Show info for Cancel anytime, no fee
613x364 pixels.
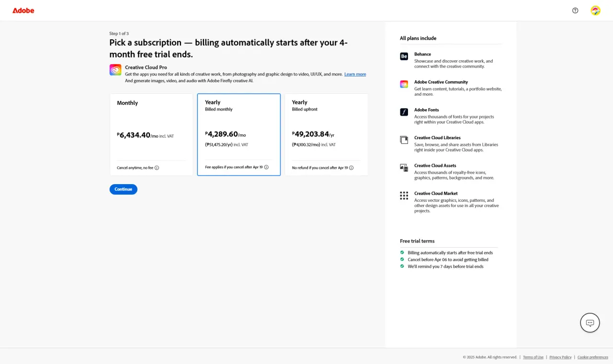pyautogui.click(x=157, y=168)
